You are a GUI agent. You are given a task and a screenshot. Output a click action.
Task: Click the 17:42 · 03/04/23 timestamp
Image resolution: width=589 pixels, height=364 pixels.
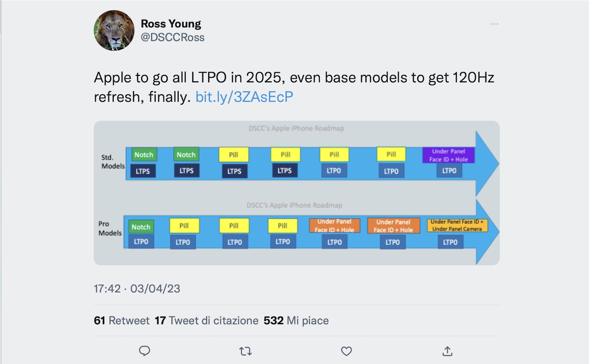(137, 289)
